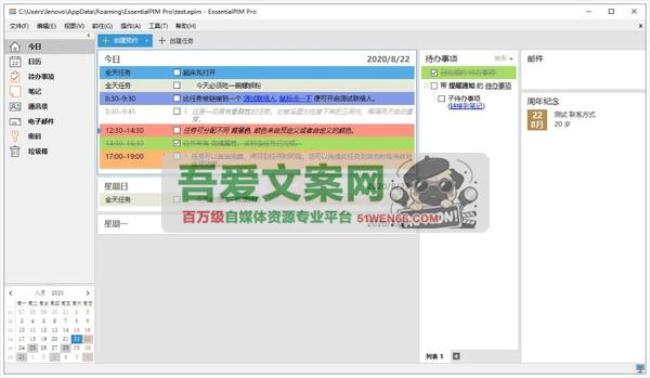650x378 pixels.
Task: Tick the checkbox of the 8:30-9:30 task
Action: point(177,99)
